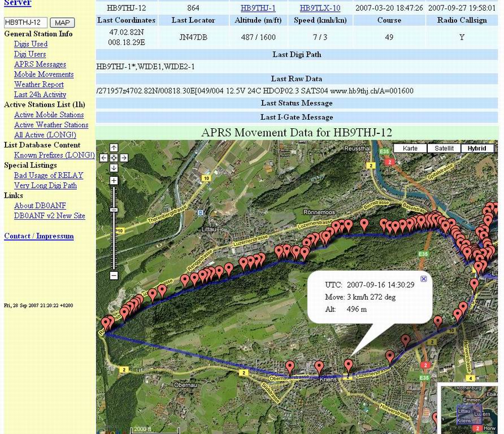Pan the map right with the arrow
The width and height of the screenshot is (504, 434).
click(124, 158)
